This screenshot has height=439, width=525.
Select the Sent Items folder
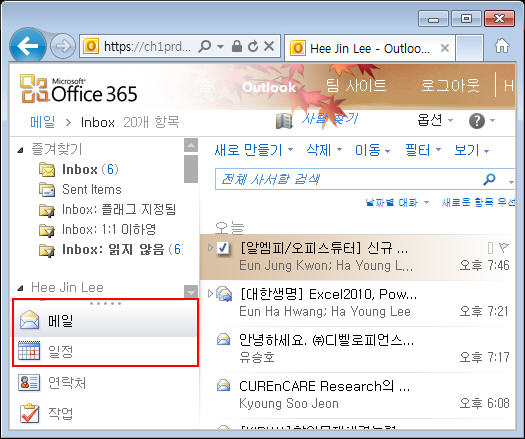point(92,190)
